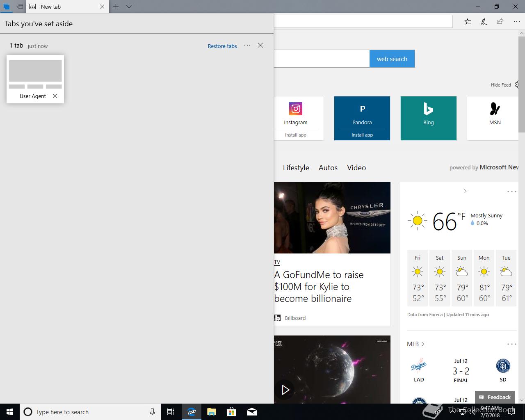Open MLB card options menu
This screenshot has width=525, height=420.
pyautogui.click(x=511, y=344)
